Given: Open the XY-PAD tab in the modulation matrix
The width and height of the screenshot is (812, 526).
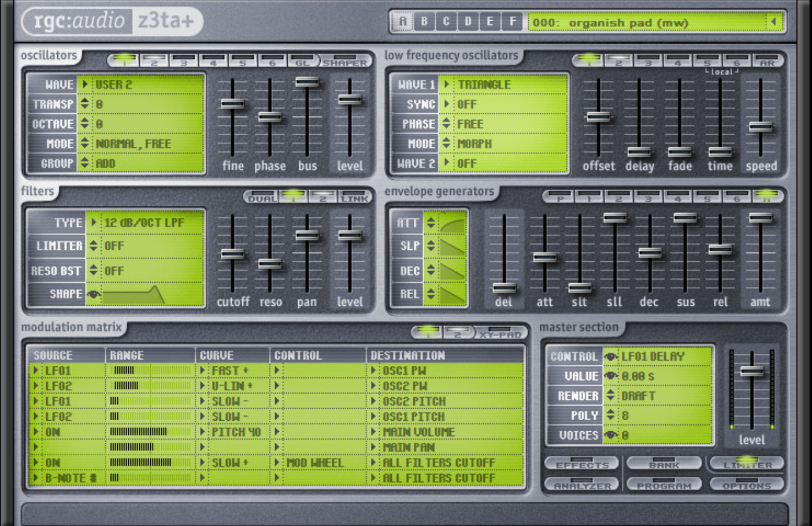Looking at the screenshot, I should pyautogui.click(x=500, y=333).
